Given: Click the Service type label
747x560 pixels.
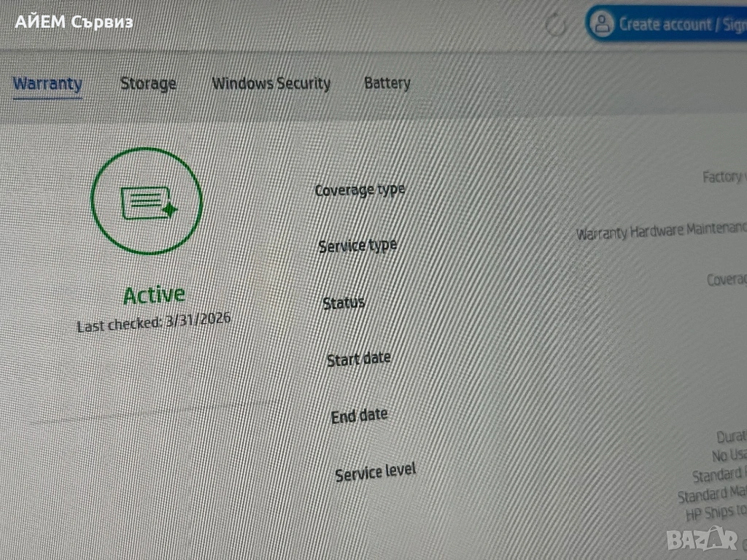Looking at the screenshot, I should coord(357,246).
